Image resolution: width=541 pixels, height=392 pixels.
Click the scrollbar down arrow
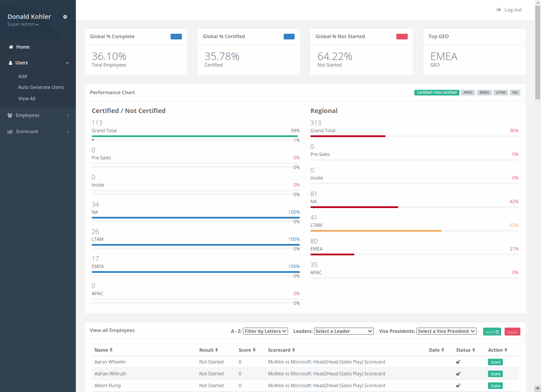pyautogui.click(x=537, y=388)
